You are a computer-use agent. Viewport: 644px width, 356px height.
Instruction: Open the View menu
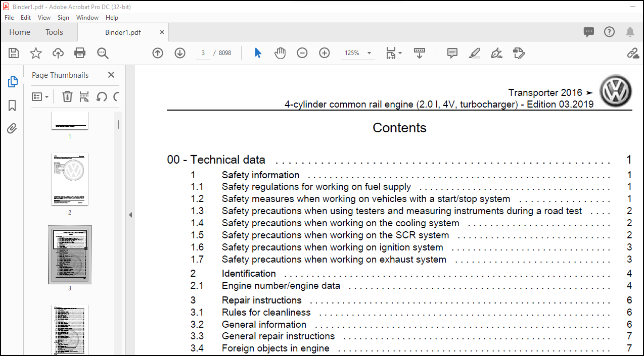coord(44,17)
